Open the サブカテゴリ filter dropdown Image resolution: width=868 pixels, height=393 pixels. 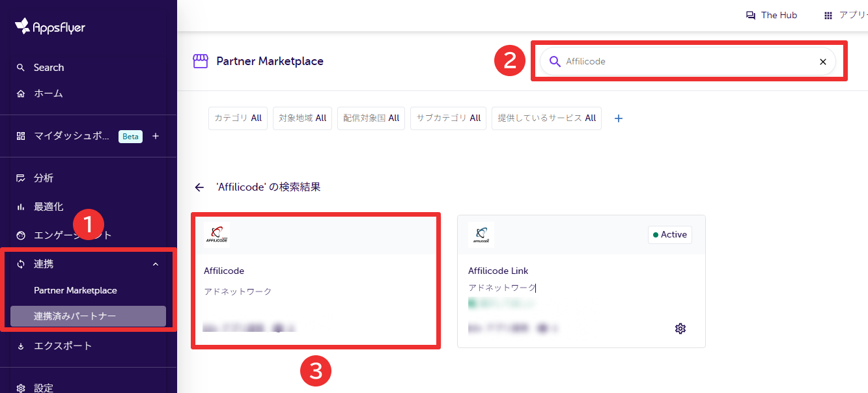pos(448,118)
